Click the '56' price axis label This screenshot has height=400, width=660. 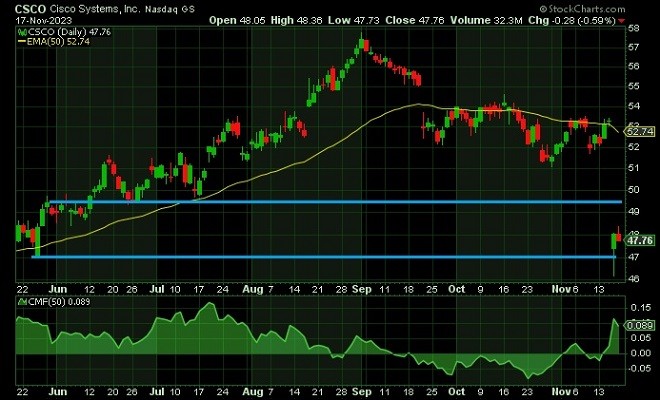[634, 67]
